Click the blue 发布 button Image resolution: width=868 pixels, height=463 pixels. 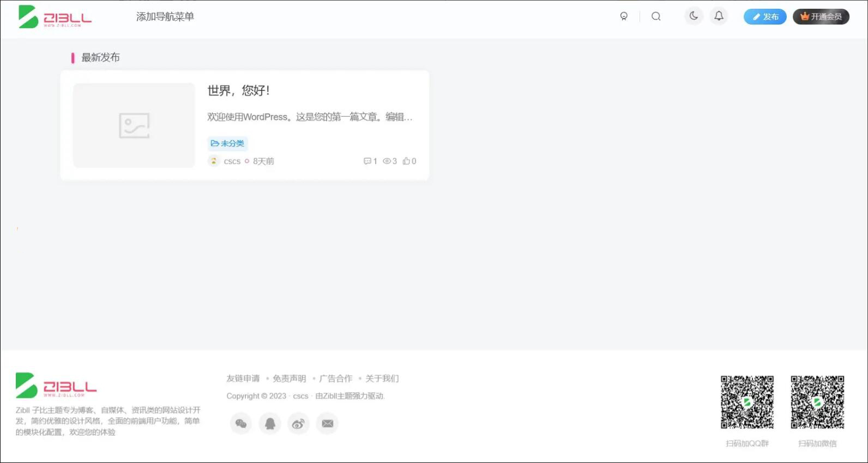765,17
